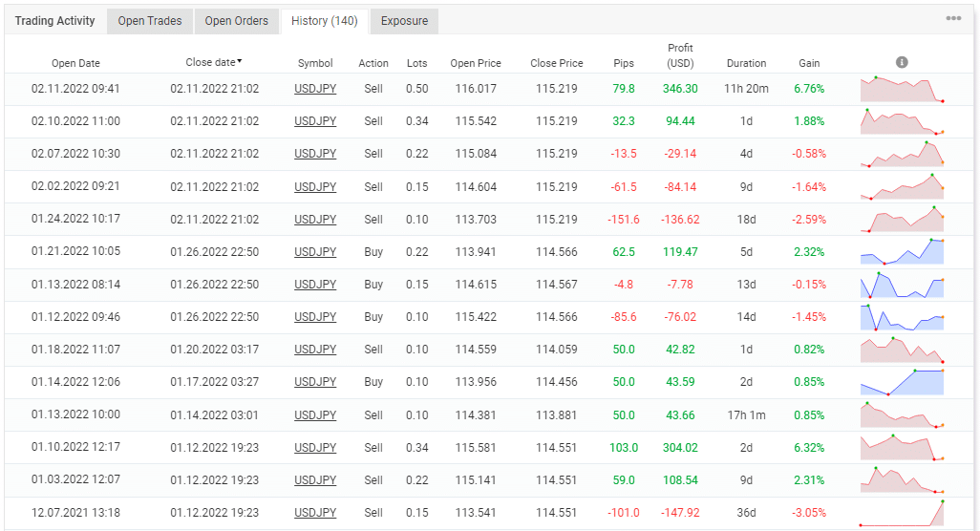Viewport: 980px width, 531px height.
Task: Click the info icon above the charts column
Action: point(902,62)
